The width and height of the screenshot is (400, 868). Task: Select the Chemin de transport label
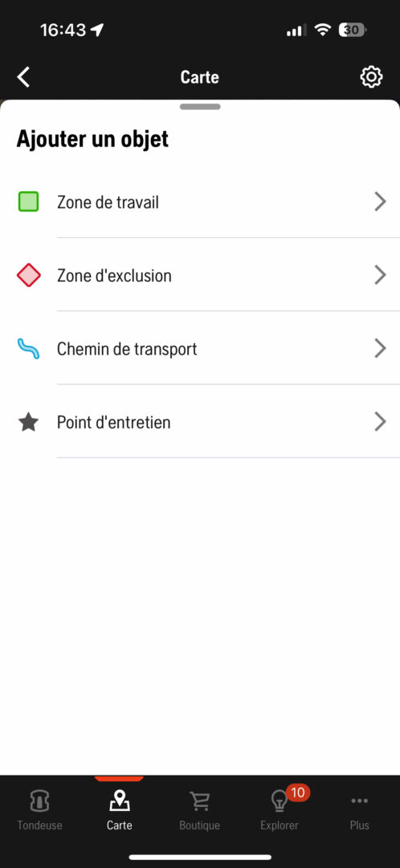pos(127,349)
